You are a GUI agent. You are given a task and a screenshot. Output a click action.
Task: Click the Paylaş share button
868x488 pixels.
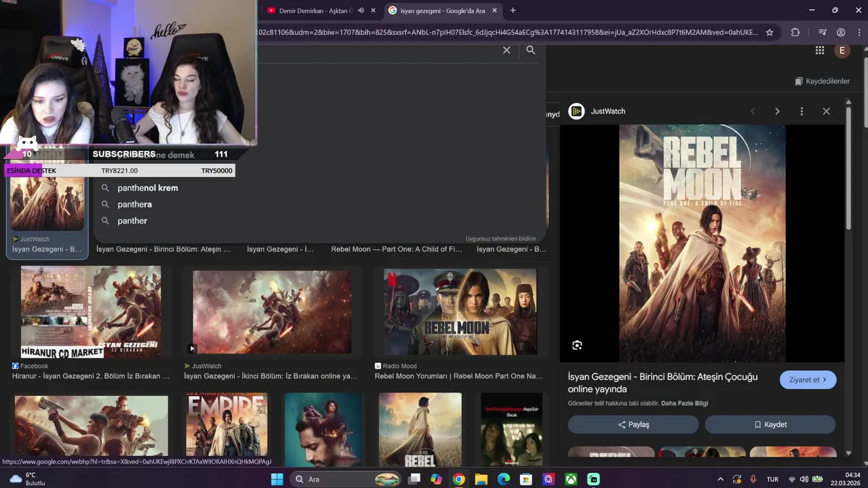(633, 424)
